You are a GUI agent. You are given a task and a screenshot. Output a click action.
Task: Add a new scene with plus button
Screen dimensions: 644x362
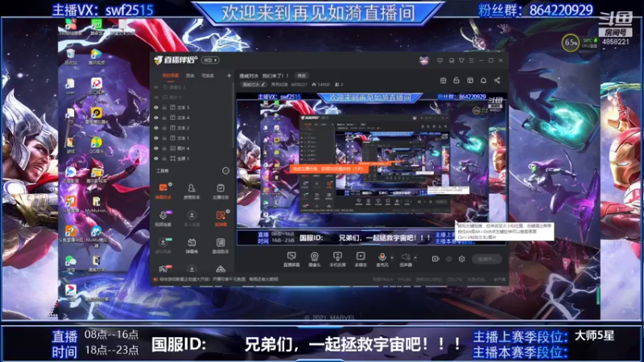pos(229,76)
